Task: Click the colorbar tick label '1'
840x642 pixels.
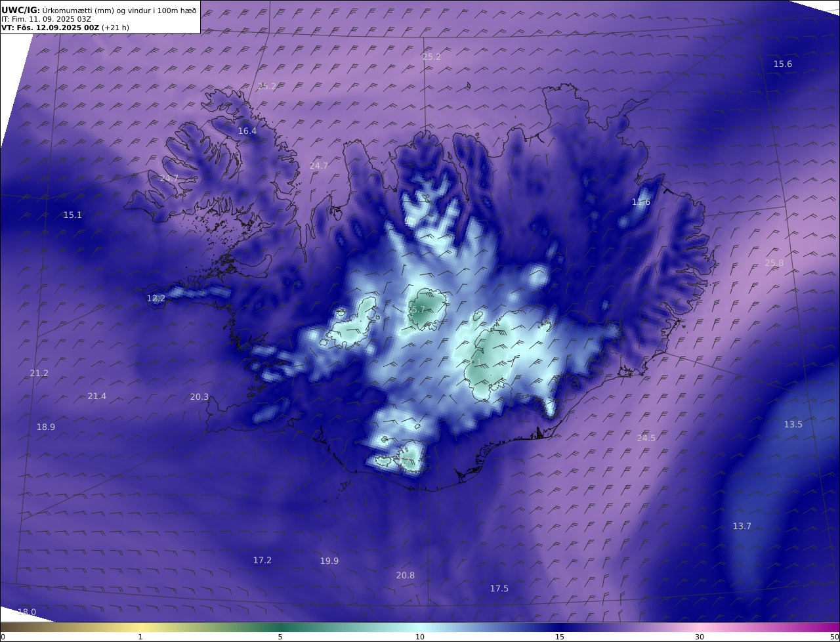Action: point(140,637)
